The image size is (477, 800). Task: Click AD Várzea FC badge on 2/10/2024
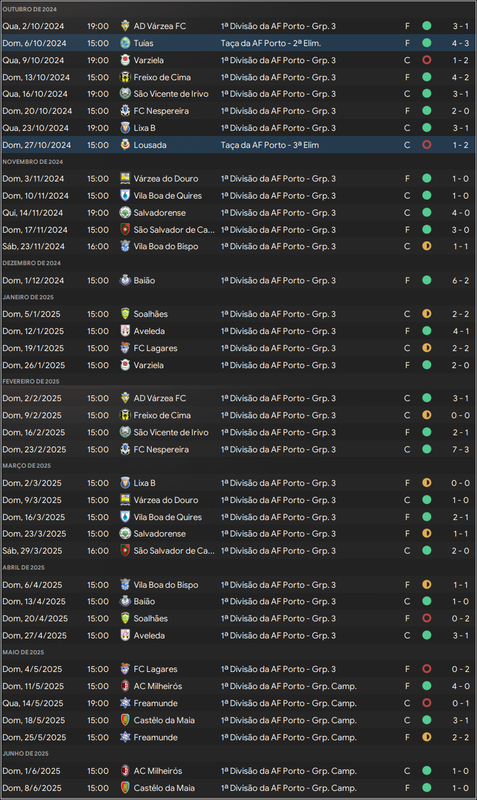(125, 26)
